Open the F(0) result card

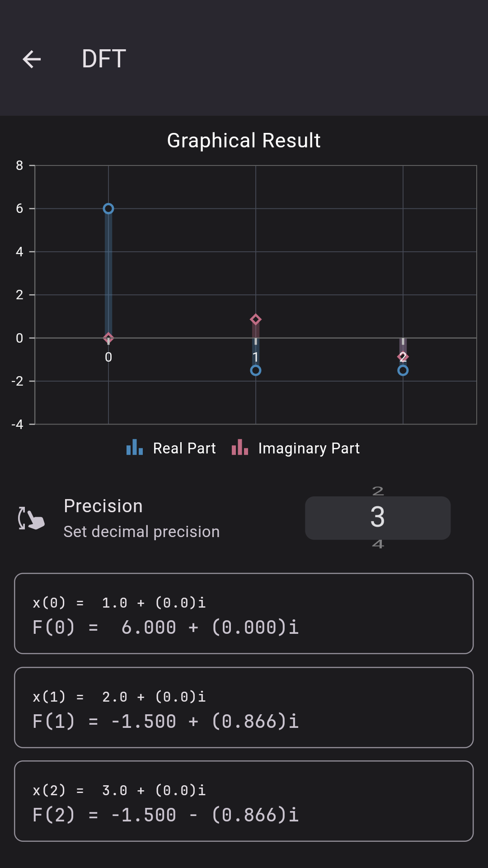[x=244, y=613]
